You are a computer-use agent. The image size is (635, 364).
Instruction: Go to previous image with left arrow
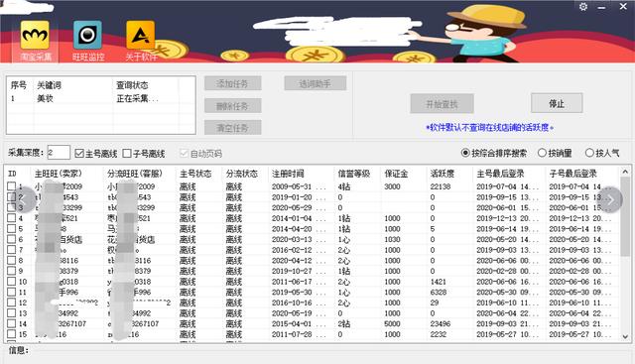coord(25,199)
